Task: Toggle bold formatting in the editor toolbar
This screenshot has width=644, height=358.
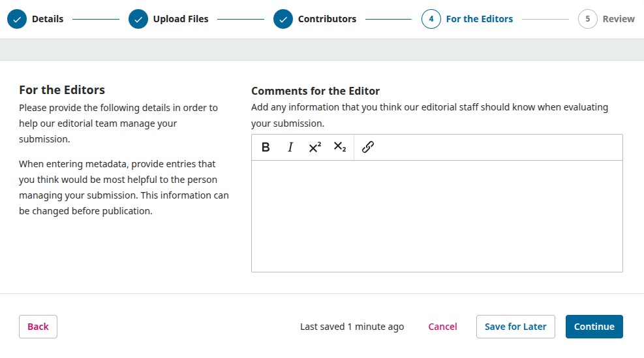Action: coord(266,147)
